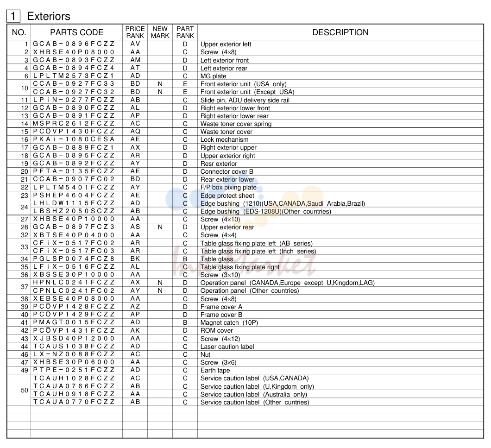Click parts code PGLSP0074FCZ8
Screen dimensions: 491x448
74,259
